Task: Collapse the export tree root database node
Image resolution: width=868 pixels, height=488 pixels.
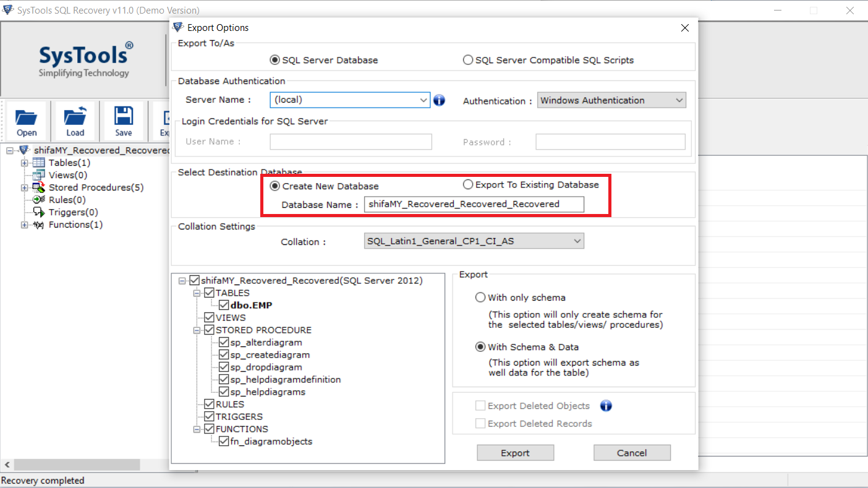Action: click(182, 281)
